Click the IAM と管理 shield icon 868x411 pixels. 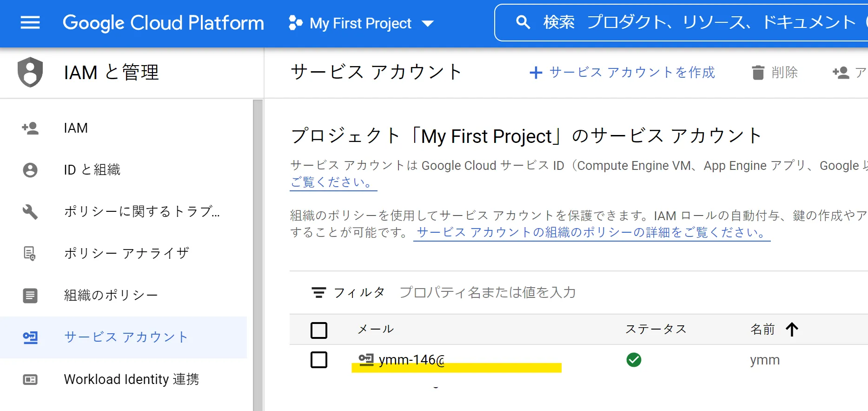30,72
